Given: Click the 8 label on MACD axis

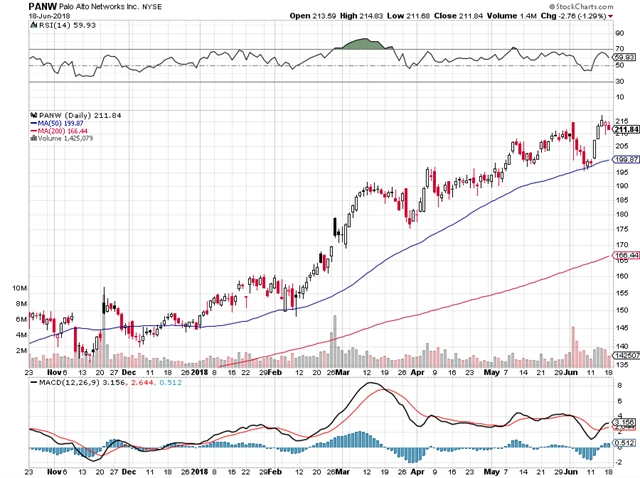Looking at the screenshot, I should pos(620,386).
